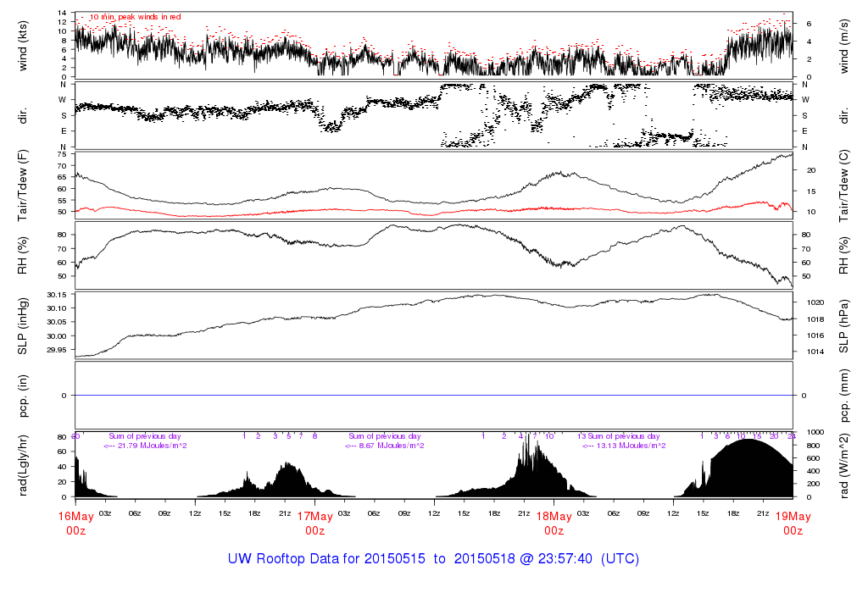Select the 'wind (m/s)' axis label
868x593 pixels.
tap(844, 47)
